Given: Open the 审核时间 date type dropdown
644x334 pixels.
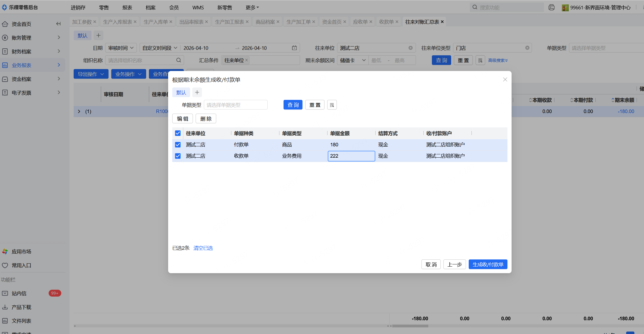Looking at the screenshot, I should coord(121,48).
